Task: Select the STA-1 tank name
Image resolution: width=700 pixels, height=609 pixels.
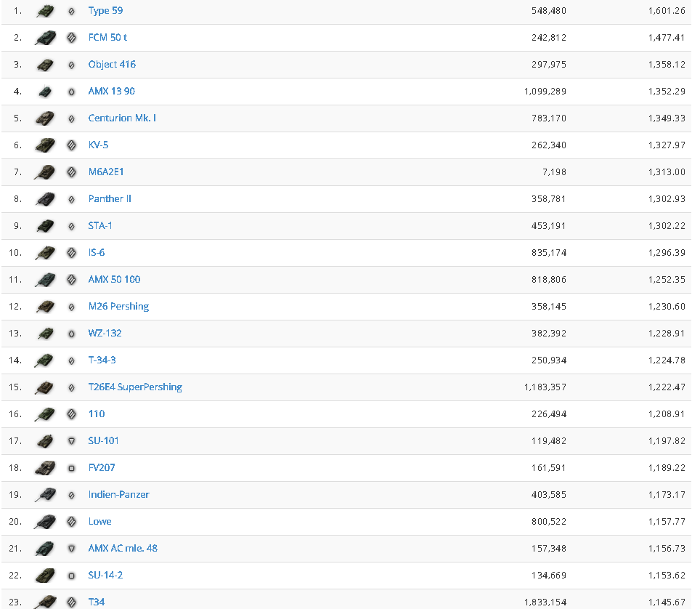Action: pyautogui.click(x=100, y=226)
